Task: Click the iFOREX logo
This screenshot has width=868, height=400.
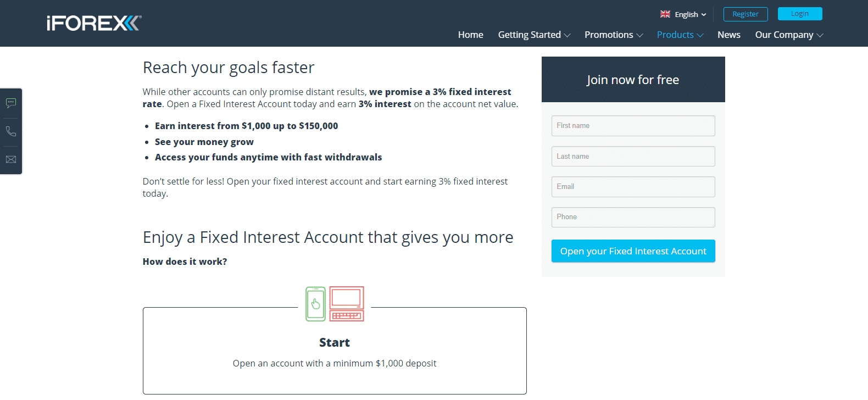Action: tap(94, 23)
